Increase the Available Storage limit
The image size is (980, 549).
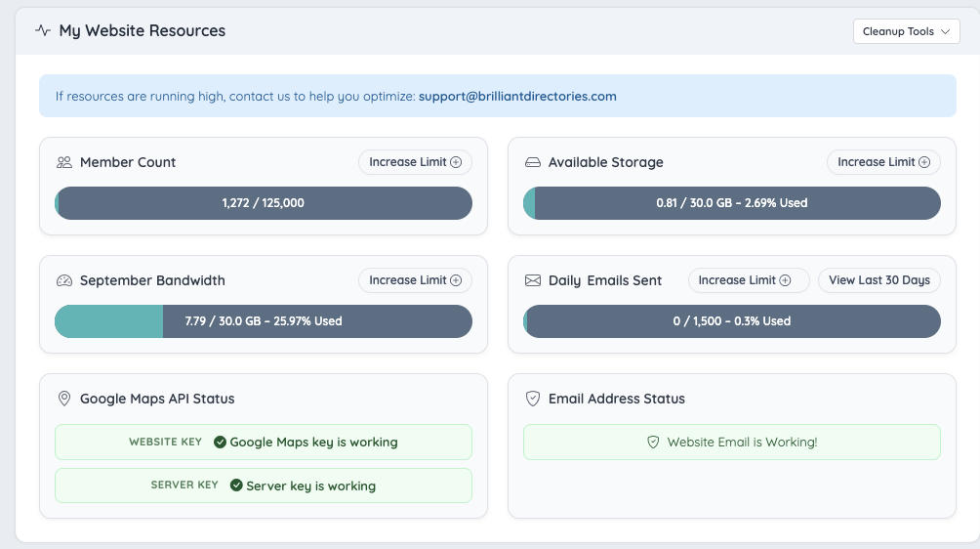point(883,162)
